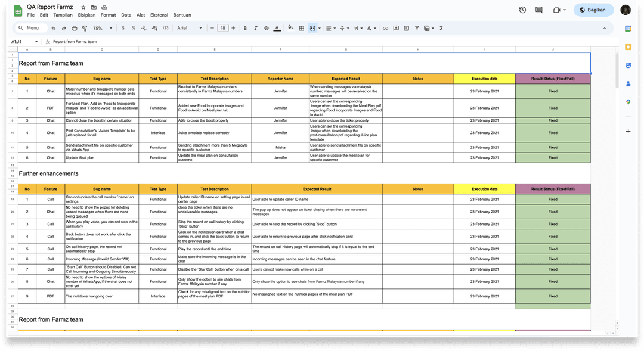Click the Google Sheets home logo
This screenshot has height=351, width=644.
pyautogui.click(x=18, y=11)
